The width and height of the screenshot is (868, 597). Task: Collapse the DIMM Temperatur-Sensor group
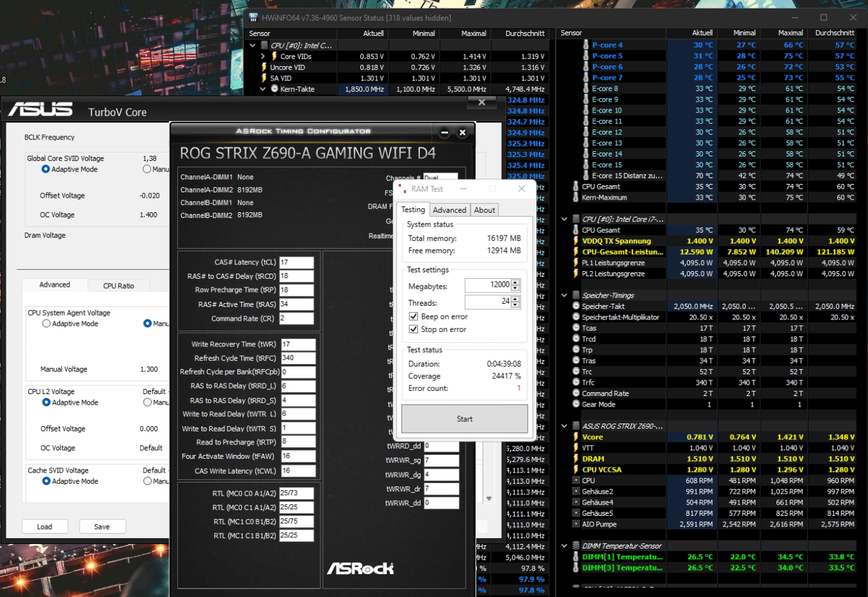564,546
